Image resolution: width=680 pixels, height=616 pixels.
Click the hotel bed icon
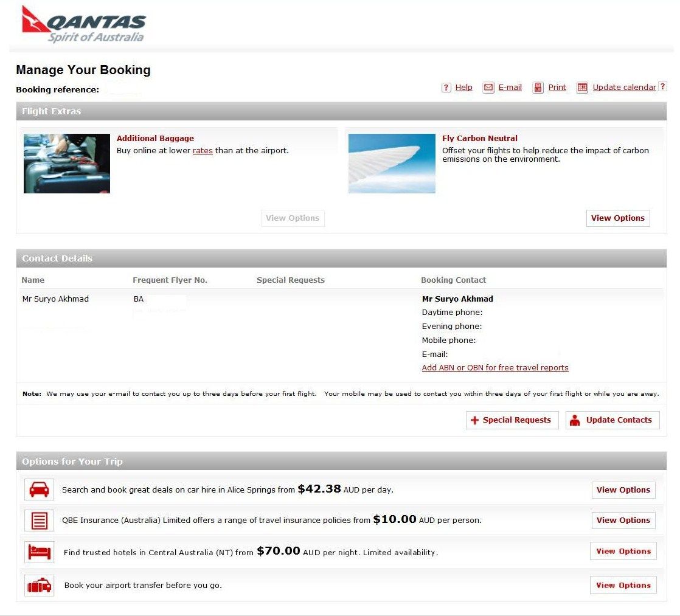39,552
